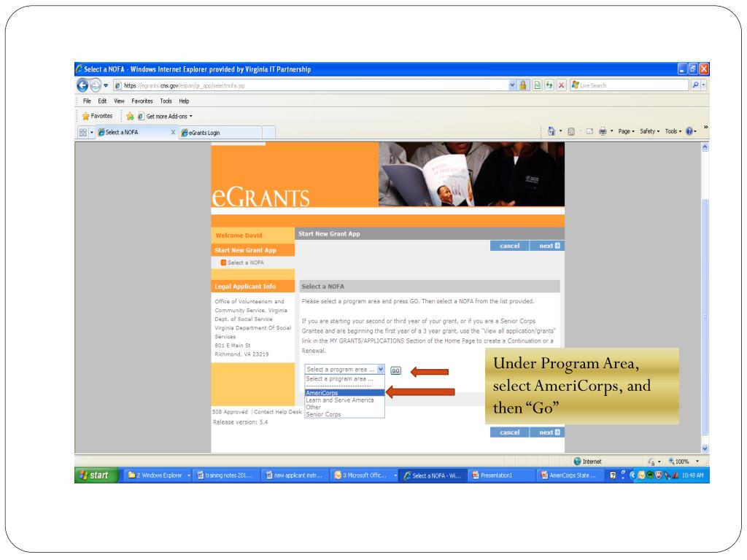Click the Home icon in command bar
This screenshot has height=560, width=747.
click(x=551, y=131)
